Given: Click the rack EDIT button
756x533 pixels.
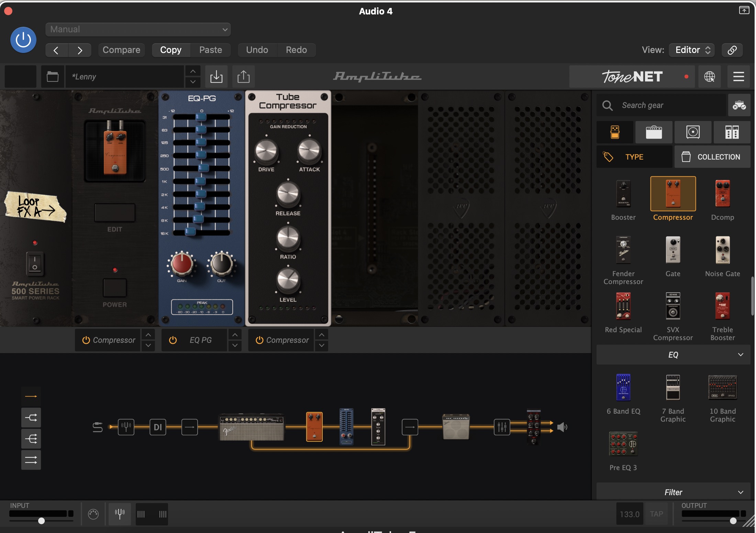Looking at the screenshot, I should point(115,213).
